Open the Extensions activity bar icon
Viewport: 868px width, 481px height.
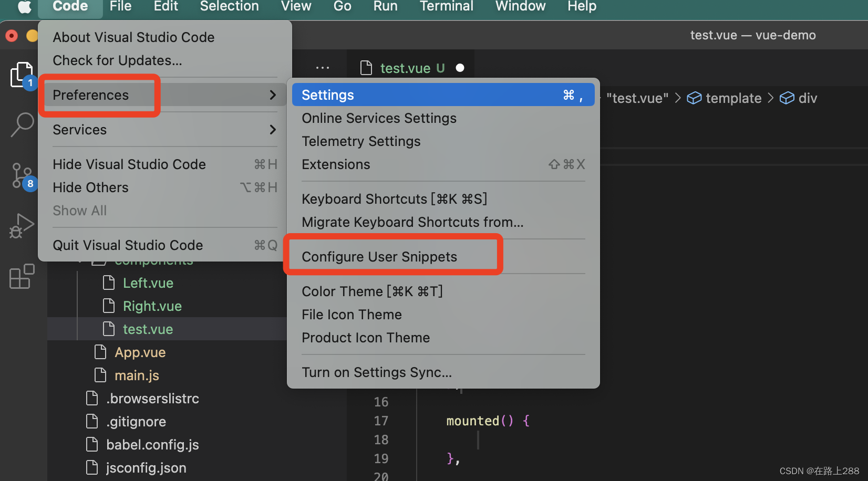pyautogui.click(x=22, y=276)
